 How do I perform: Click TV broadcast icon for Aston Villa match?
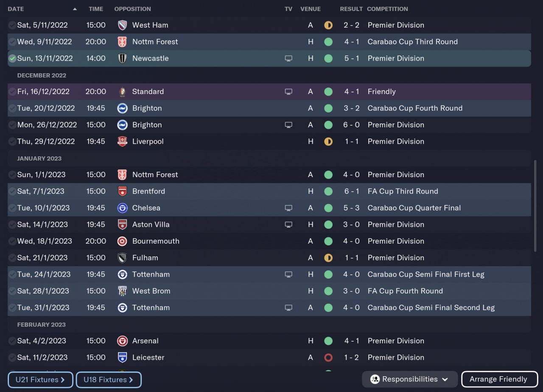[x=288, y=225]
